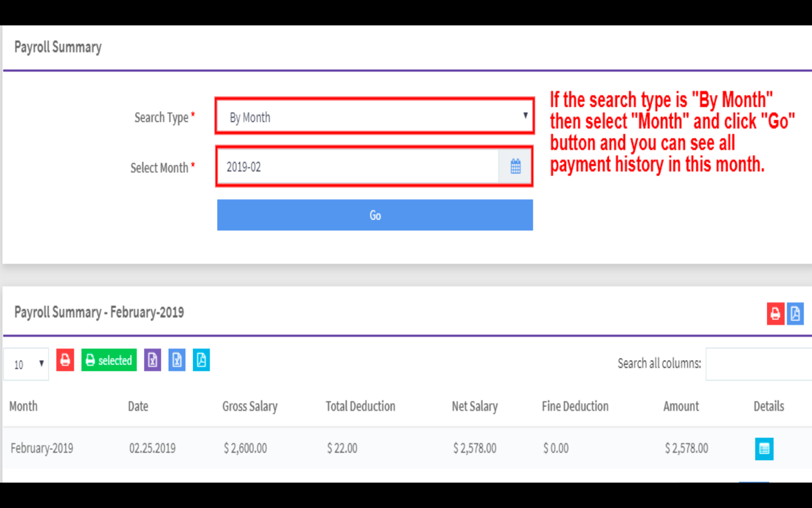This screenshot has height=508, width=812.
Task: Click the red print icon in panel header
Action: click(x=775, y=314)
